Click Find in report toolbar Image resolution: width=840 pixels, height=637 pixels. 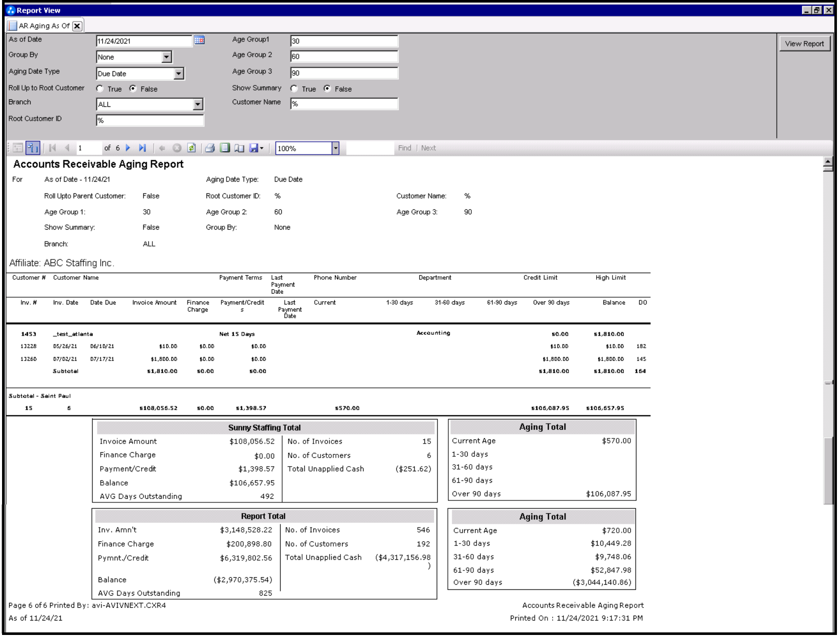click(x=404, y=148)
